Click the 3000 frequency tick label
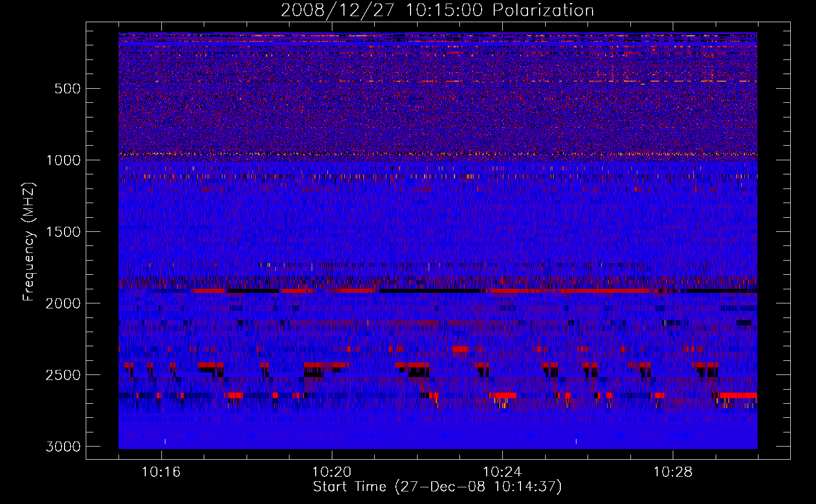 [x=63, y=447]
